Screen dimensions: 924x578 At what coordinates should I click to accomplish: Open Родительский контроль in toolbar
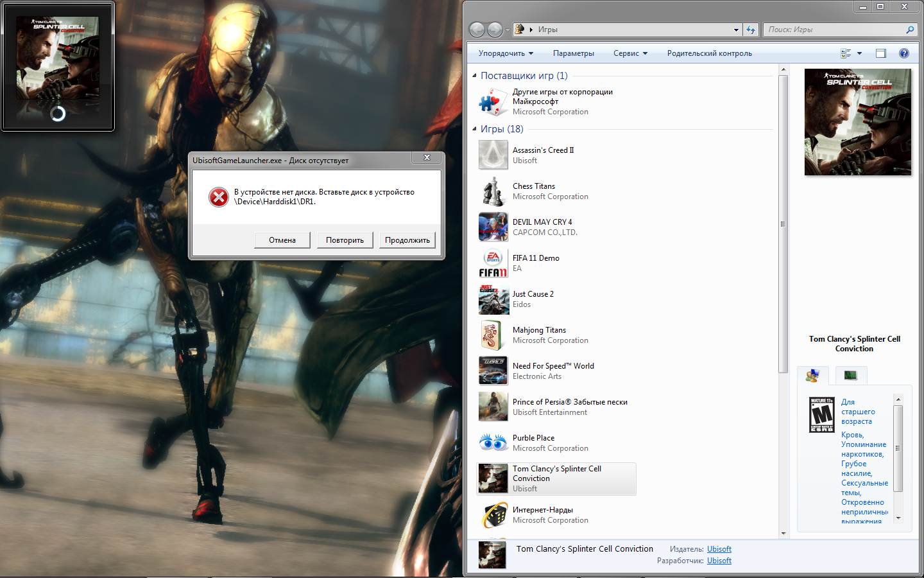[710, 53]
